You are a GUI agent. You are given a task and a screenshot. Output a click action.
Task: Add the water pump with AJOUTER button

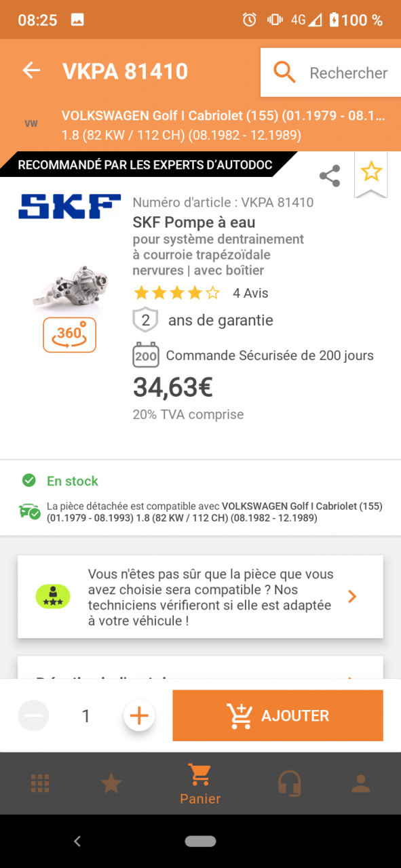point(278,715)
